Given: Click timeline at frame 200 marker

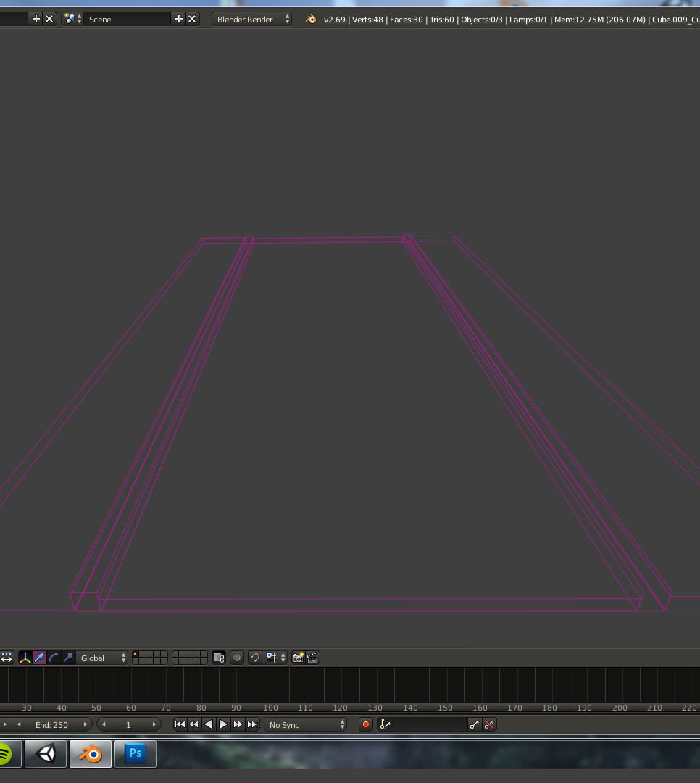Looking at the screenshot, I should (620, 708).
